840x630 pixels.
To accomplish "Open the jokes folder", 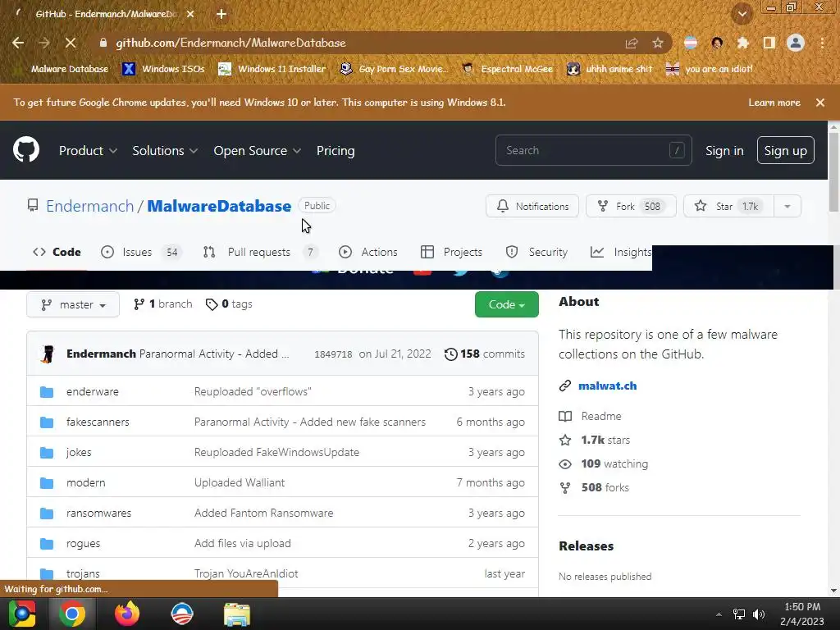I will coord(79,452).
